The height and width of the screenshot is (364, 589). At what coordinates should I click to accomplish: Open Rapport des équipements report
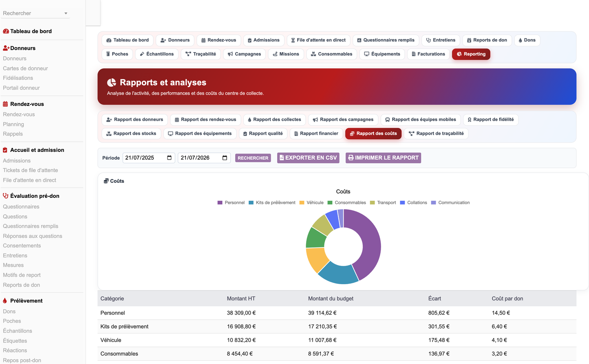[200, 134]
